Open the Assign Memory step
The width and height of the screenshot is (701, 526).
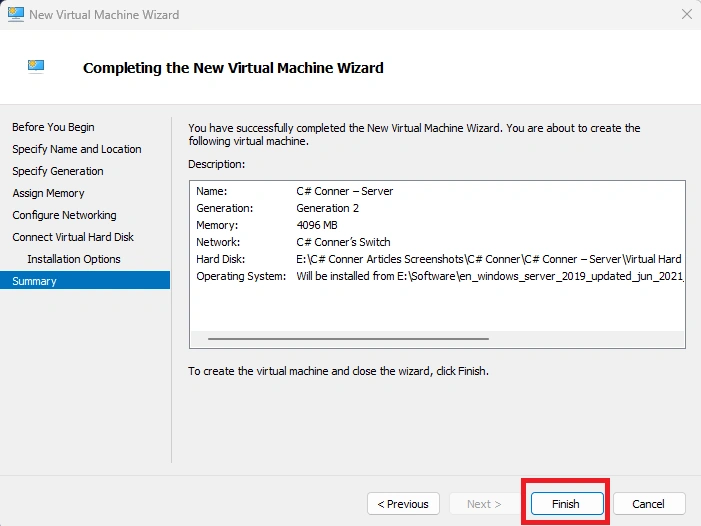[x=48, y=193]
